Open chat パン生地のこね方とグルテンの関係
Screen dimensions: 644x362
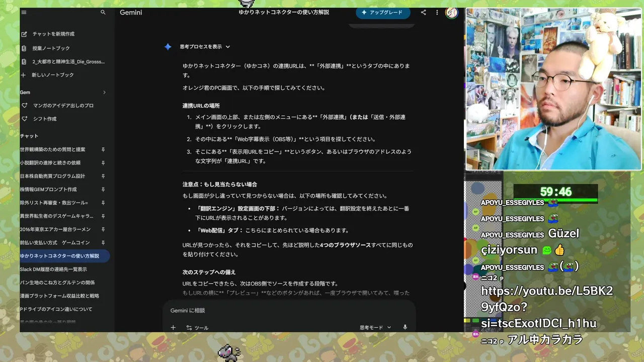tap(57, 283)
